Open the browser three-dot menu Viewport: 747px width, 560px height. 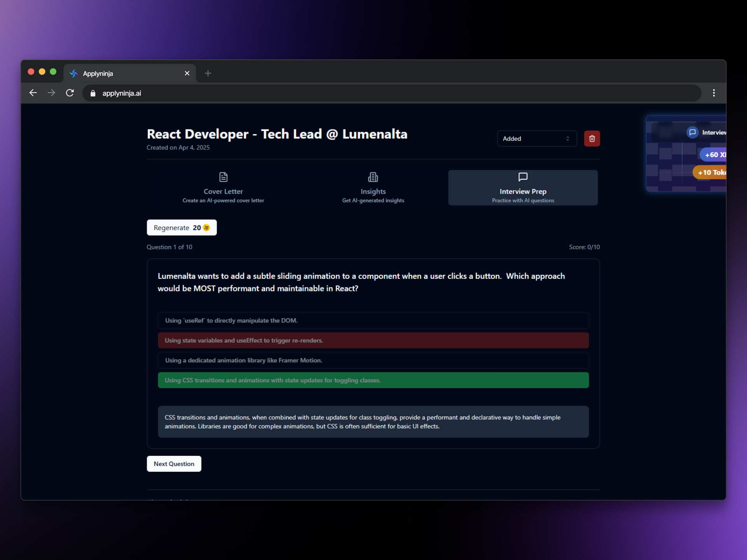tap(714, 93)
